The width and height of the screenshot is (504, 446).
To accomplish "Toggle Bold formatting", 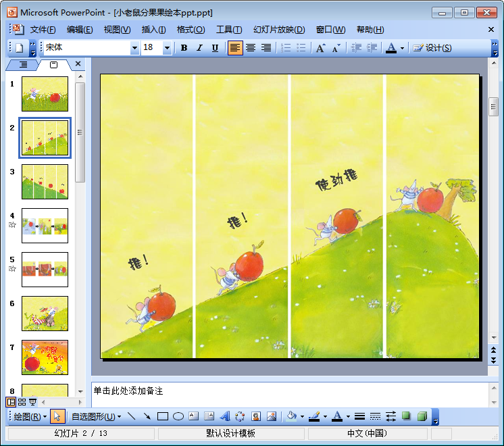I will [x=184, y=48].
